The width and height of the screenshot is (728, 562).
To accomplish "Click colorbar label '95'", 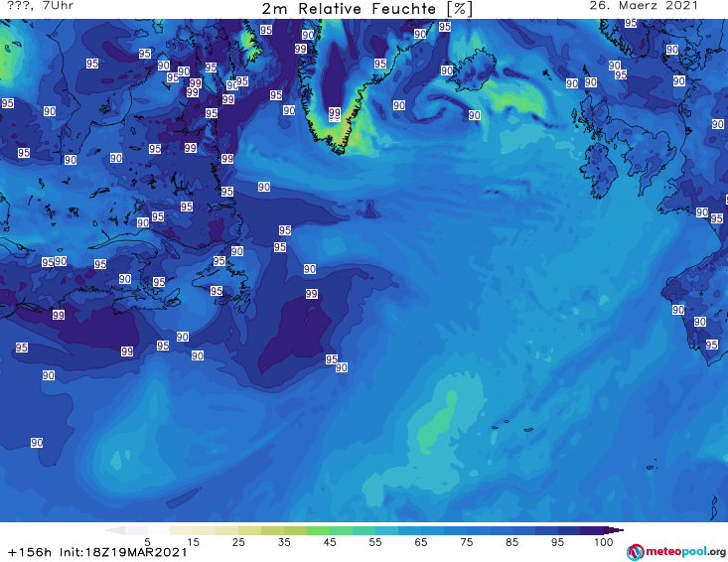I will 557,542.
